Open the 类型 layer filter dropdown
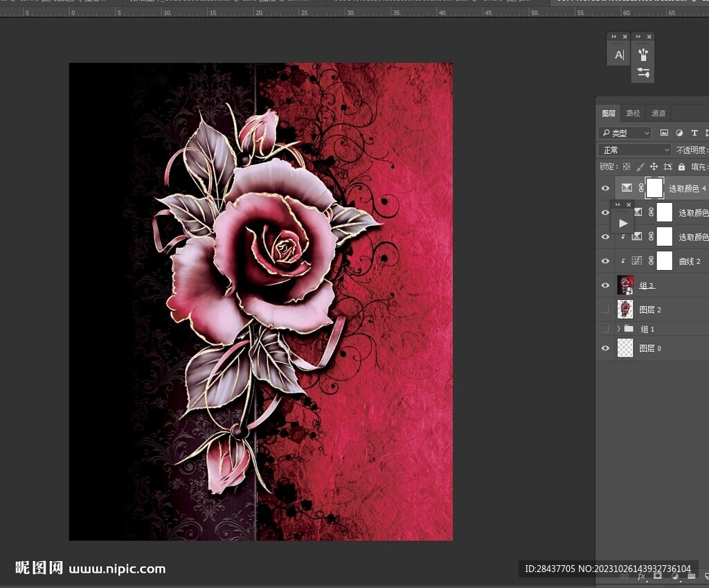The image size is (709, 588). click(625, 133)
